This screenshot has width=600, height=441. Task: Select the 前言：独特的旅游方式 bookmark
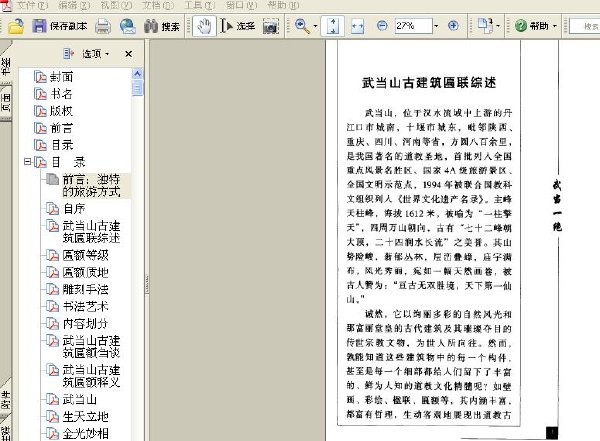click(91, 185)
